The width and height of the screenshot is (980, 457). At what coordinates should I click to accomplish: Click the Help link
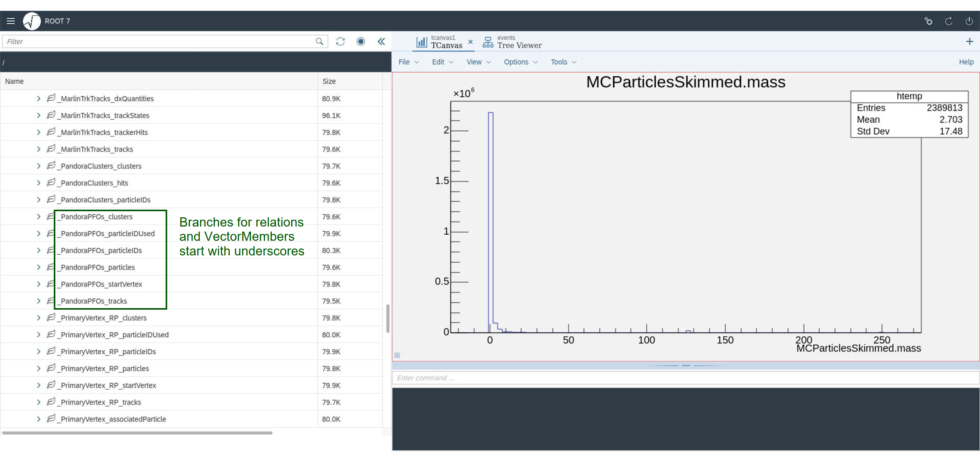tap(966, 62)
